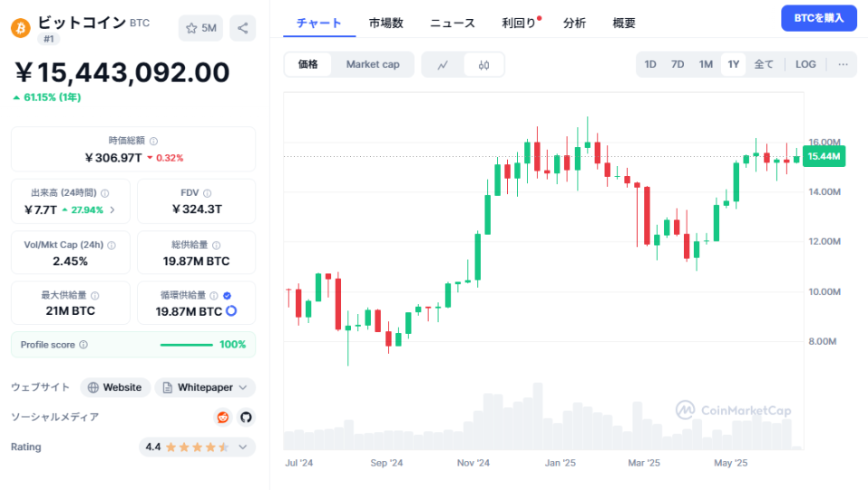Open the Website link
This screenshot has height=490, width=868.
pos(115,387)
